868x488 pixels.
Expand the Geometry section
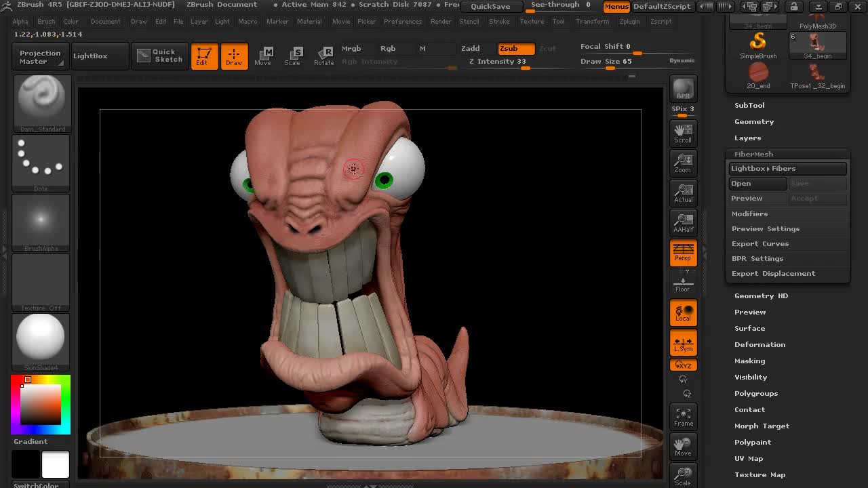[754, 121]
